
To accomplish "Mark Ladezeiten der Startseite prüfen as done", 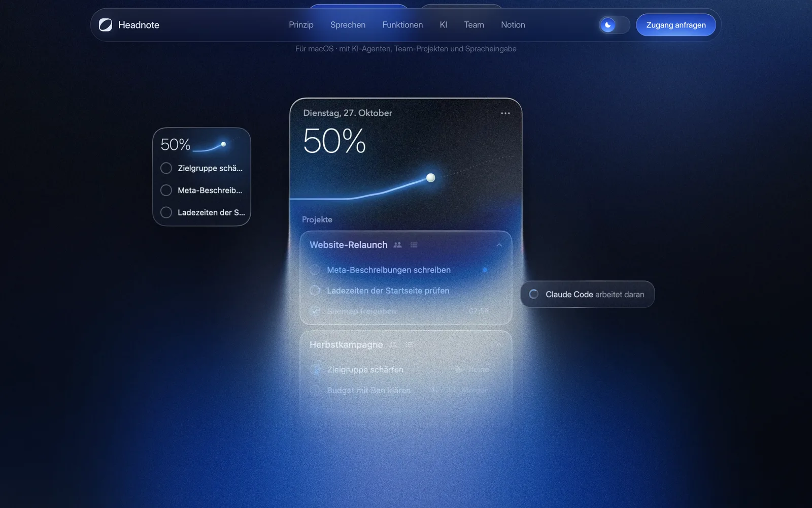I will pyautogui.click(x=315, y=291).
